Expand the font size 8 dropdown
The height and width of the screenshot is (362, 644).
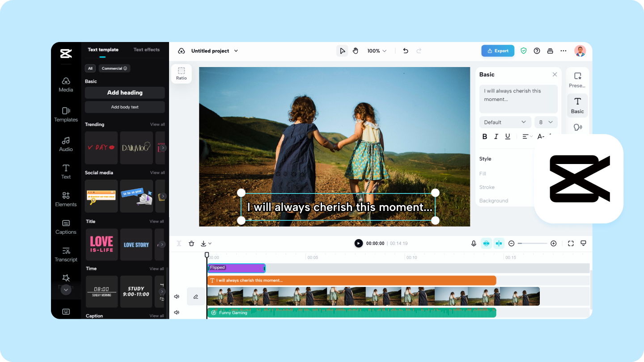coord(546,122)
